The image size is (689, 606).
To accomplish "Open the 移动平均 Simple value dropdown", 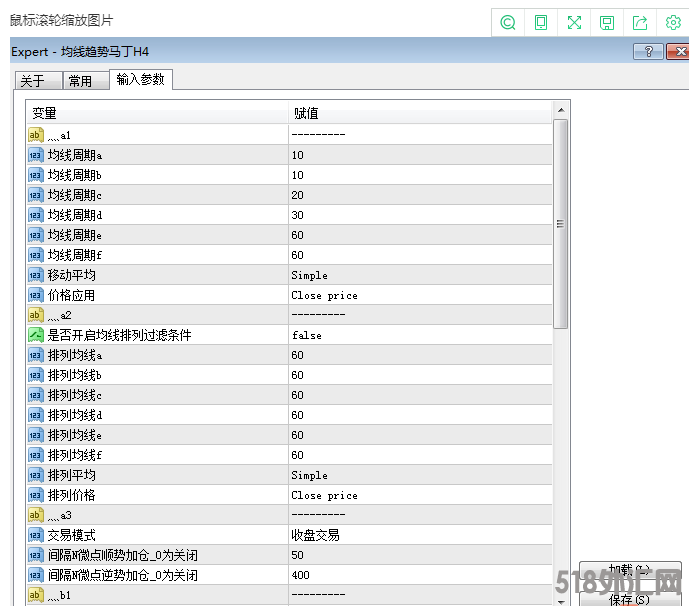I will [420, 275].
